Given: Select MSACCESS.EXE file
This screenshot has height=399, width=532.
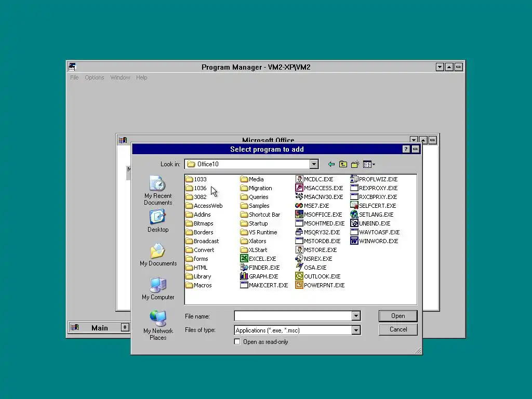Looking at the screenshot, I should pyautogui.click(x=320, y=188).
